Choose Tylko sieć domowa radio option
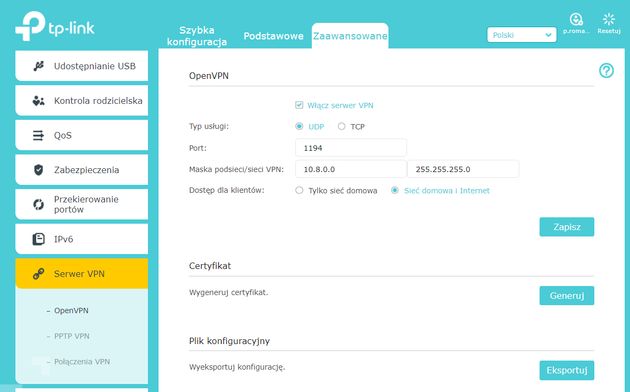This screenshot has width=630, height=392. (299, 190)
